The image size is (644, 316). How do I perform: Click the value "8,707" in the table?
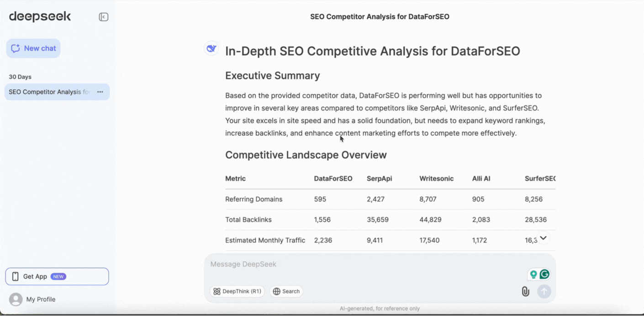429,199
